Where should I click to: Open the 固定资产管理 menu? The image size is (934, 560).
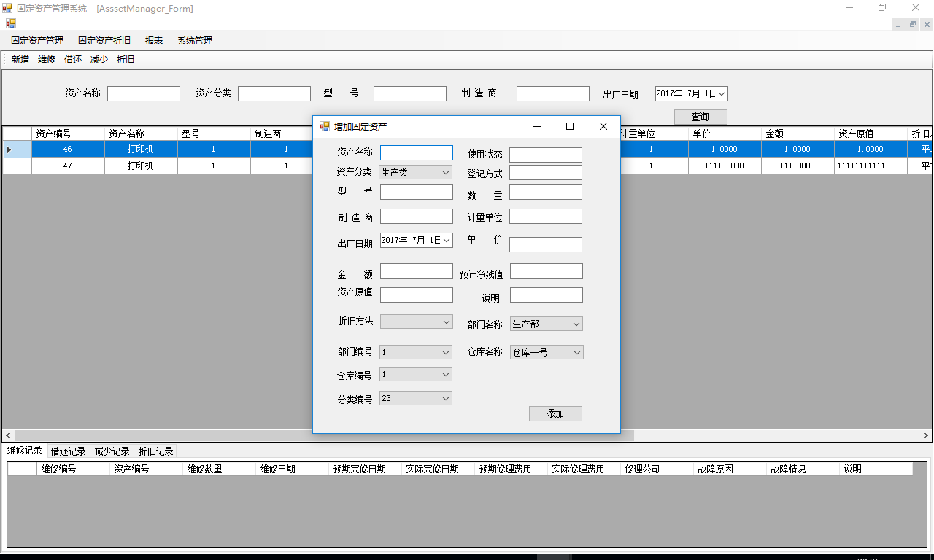click(x=37, y=41)
